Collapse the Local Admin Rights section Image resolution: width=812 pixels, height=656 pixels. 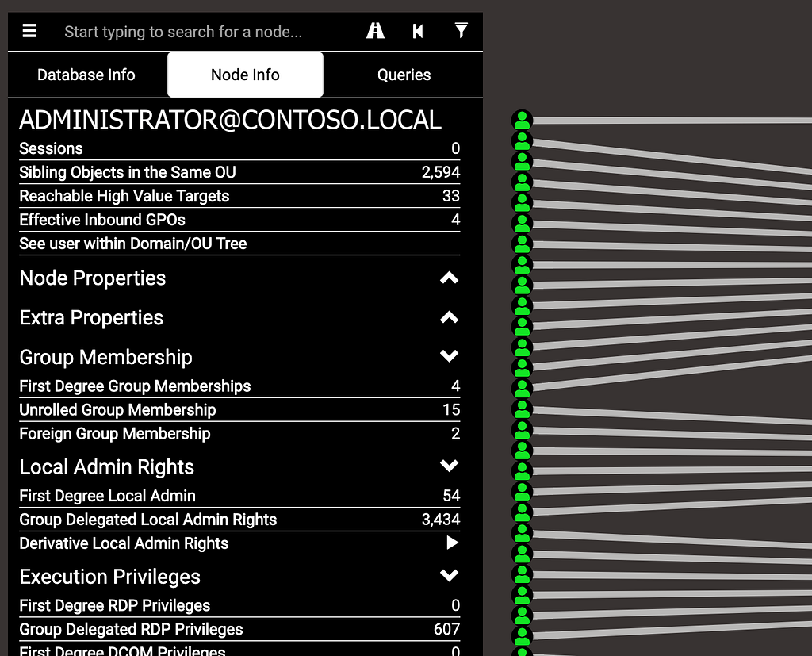click(449, 466)
